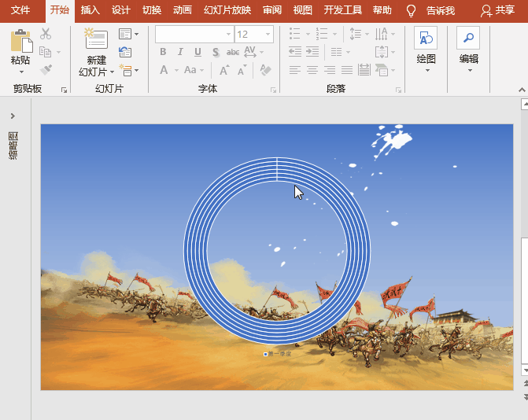The width and height of the screenshot is (528, 420).
Task: Click the Increase Indent icon
Action: tap(312, 51)
